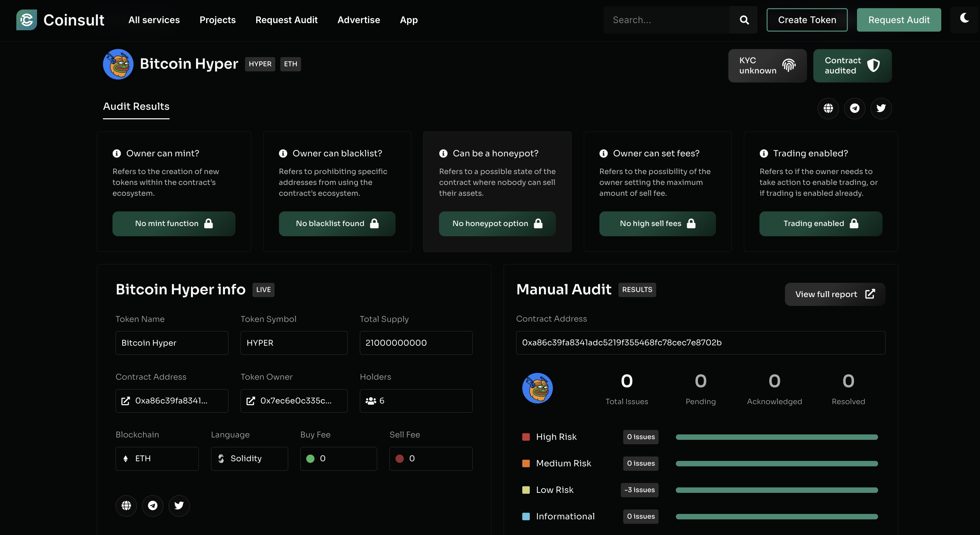
Task: Open Request Audit nav link
Action: tap(286, 20)
